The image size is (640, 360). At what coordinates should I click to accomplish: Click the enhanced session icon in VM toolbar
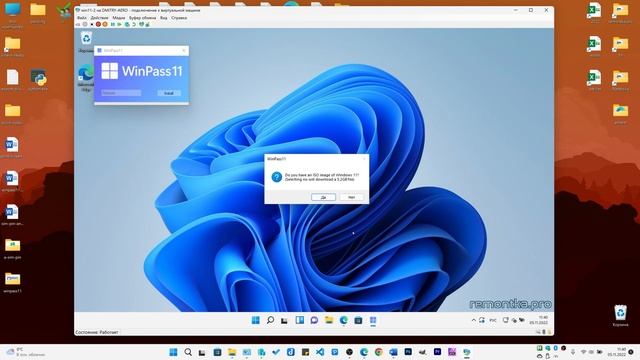click(x=141, y=24)
